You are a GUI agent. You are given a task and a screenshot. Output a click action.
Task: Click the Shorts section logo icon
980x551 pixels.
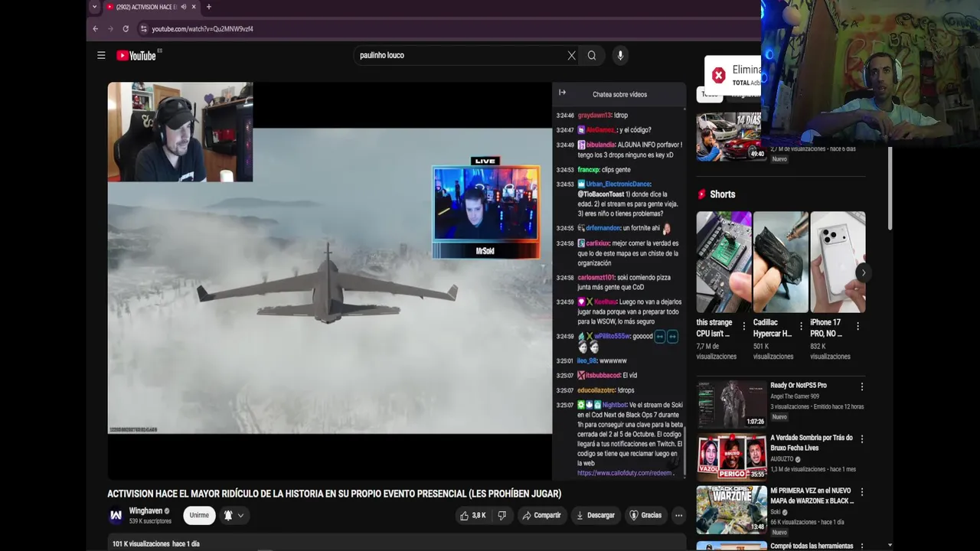[702, 194]
